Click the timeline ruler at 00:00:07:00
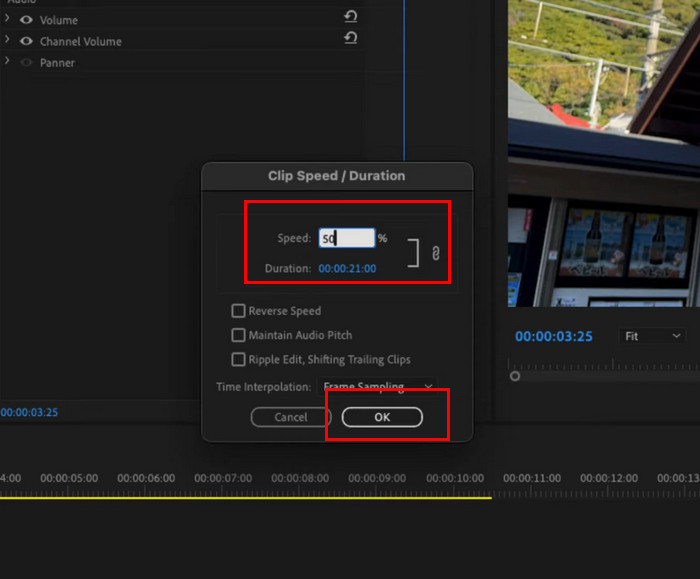Screen dimensions: 700x579 pos(223,478)
